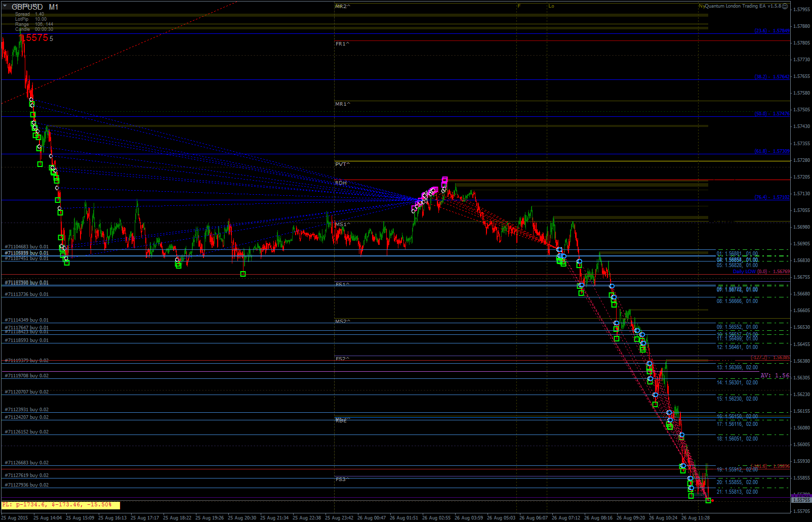
Task: Click Fibonacci label (23.6) - 1.57849
Action: 772,31
